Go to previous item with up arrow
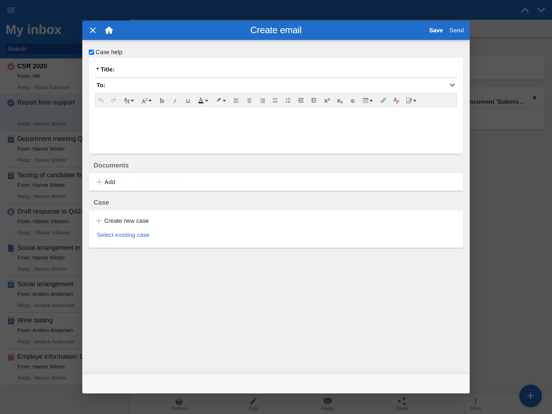Screen dimensions: 552x414 (x=525, y=10)
